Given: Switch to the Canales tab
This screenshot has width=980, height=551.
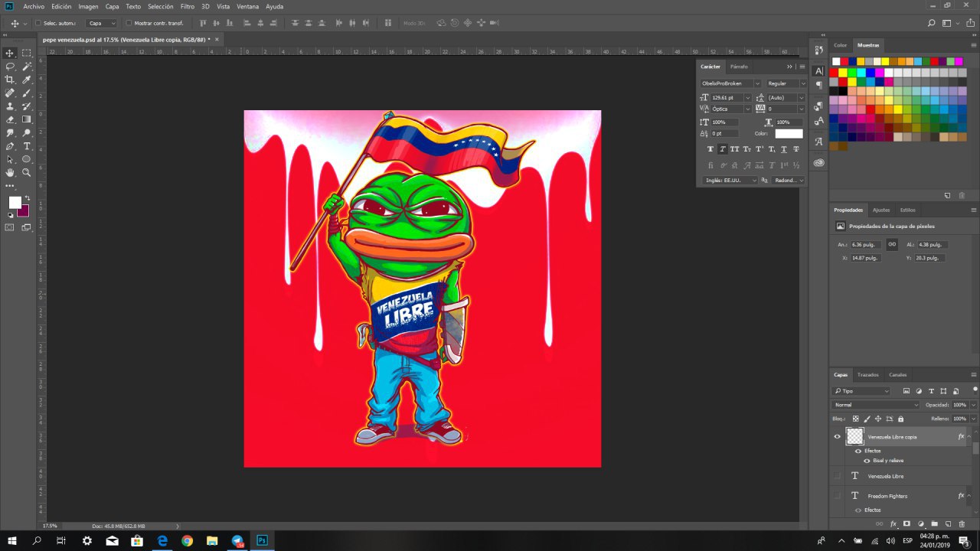Looking at the screenshot, I should coord(897,375).
